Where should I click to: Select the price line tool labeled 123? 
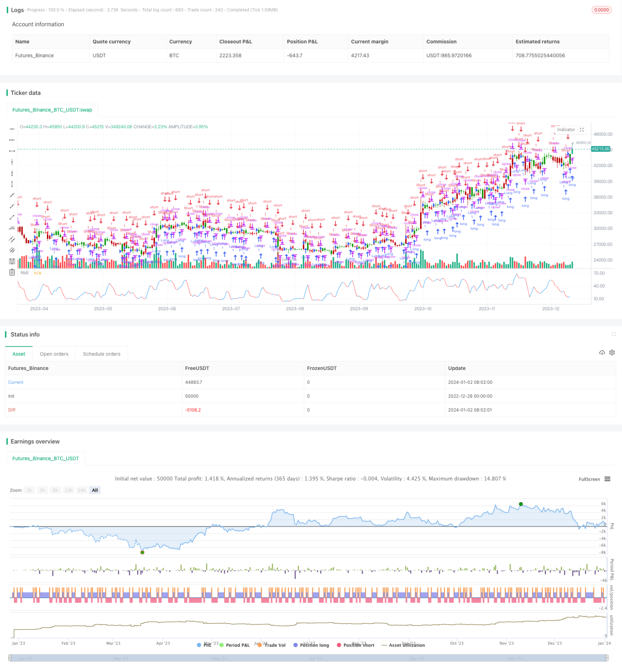pyautogui.click(x=12, y=228)
